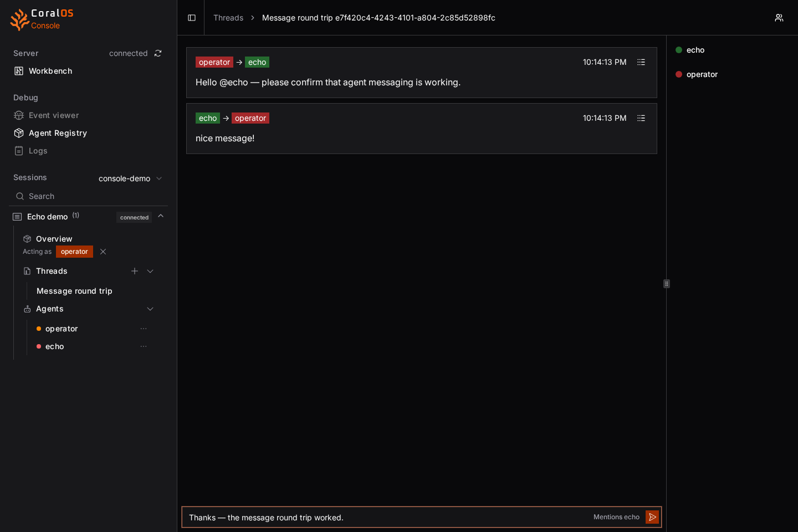Click operator recipient tag in second message

click(250, 118)
